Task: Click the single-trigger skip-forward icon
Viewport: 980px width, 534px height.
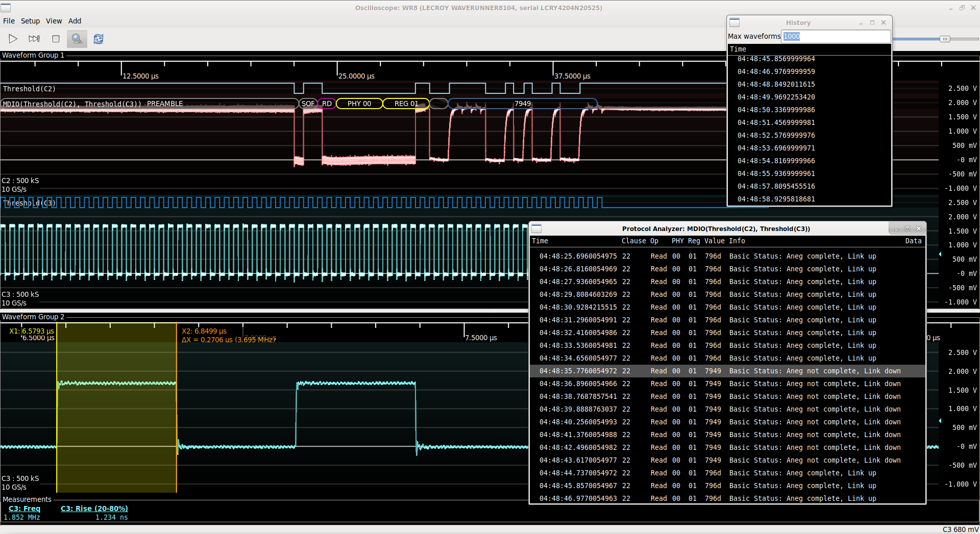Action: point(34,39)
